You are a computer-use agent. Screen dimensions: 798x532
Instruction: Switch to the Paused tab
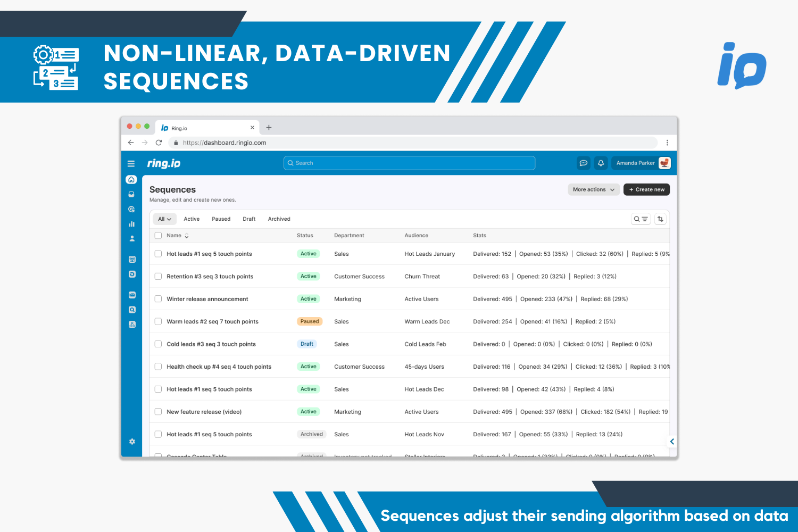[221, 219]
